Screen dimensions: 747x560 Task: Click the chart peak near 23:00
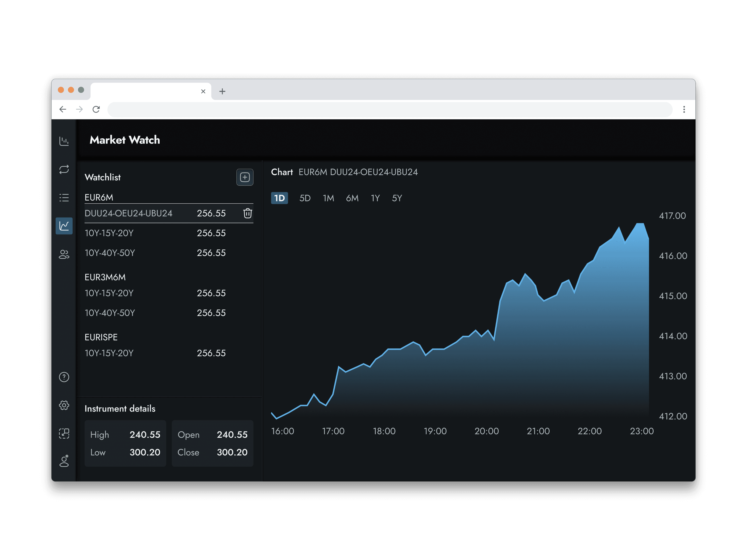tap(640, 224)
